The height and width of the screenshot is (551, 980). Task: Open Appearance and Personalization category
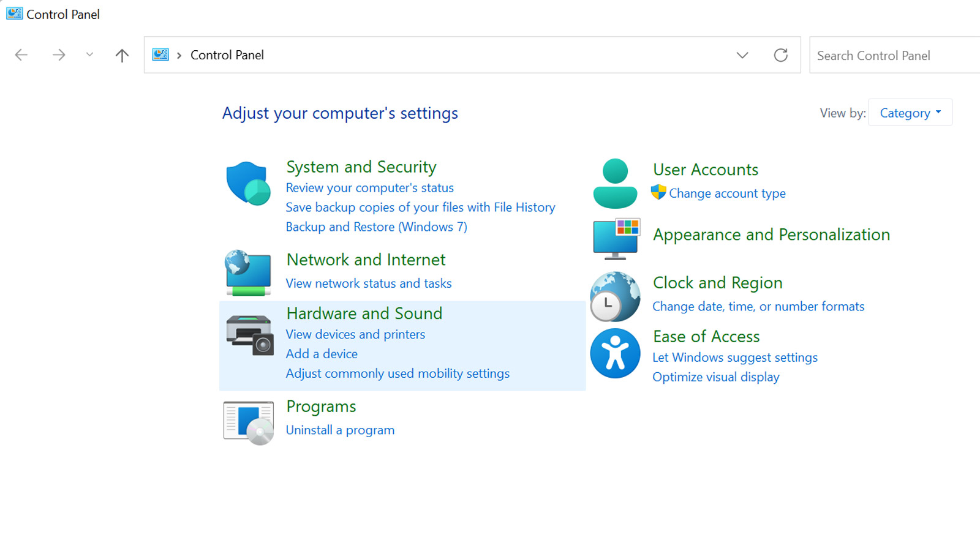pos(771,234)
